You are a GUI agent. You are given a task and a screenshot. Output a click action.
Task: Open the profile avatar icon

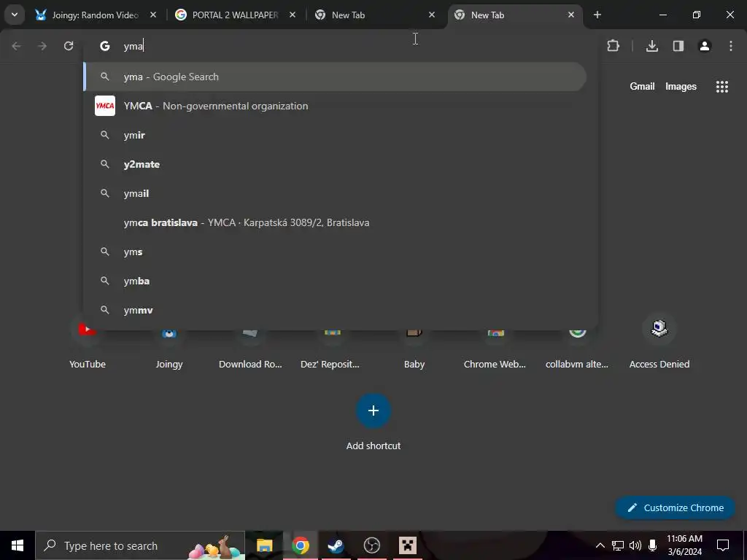[x=705, y=46]
